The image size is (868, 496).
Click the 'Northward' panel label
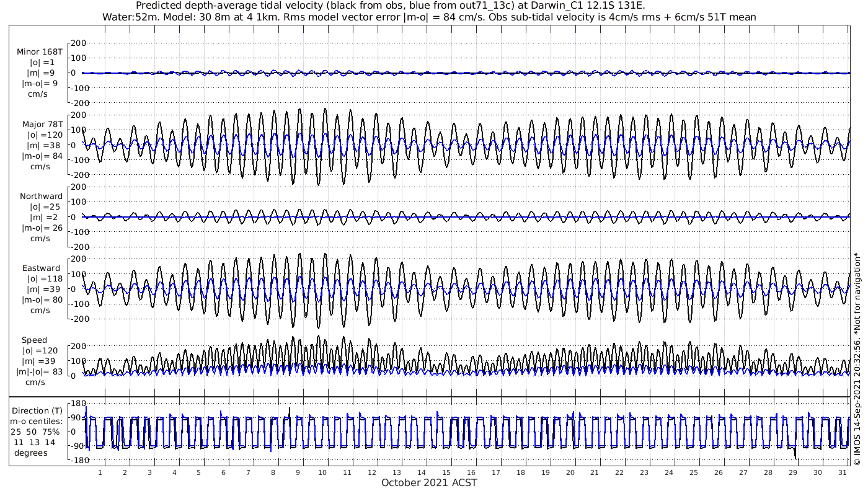41,197
